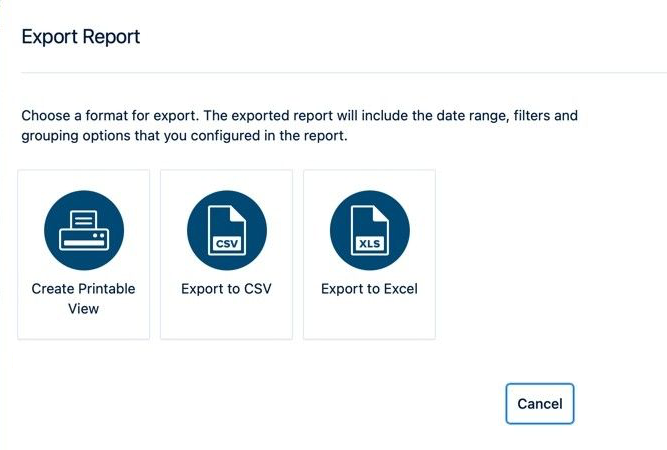Screen dimensions: 667x450
Task: Click the word "CSV" in the Export to CSV caption
Action: click(x=257, y=289)
